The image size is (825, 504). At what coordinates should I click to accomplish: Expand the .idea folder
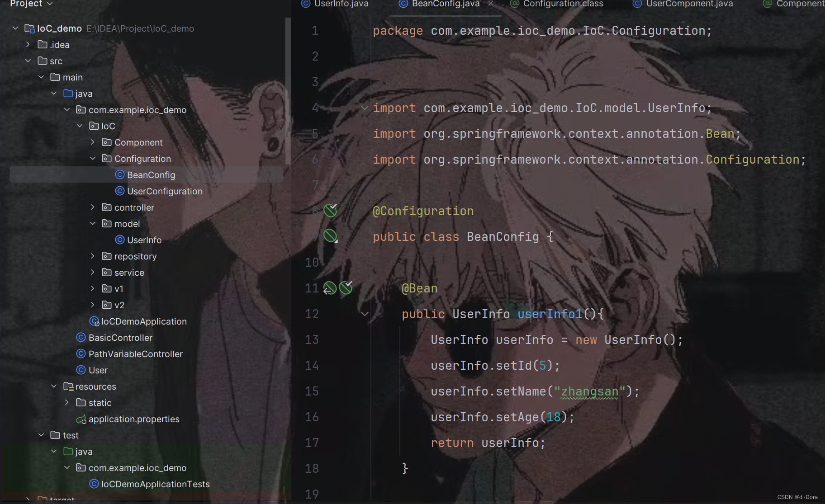(x=28, y=45)
